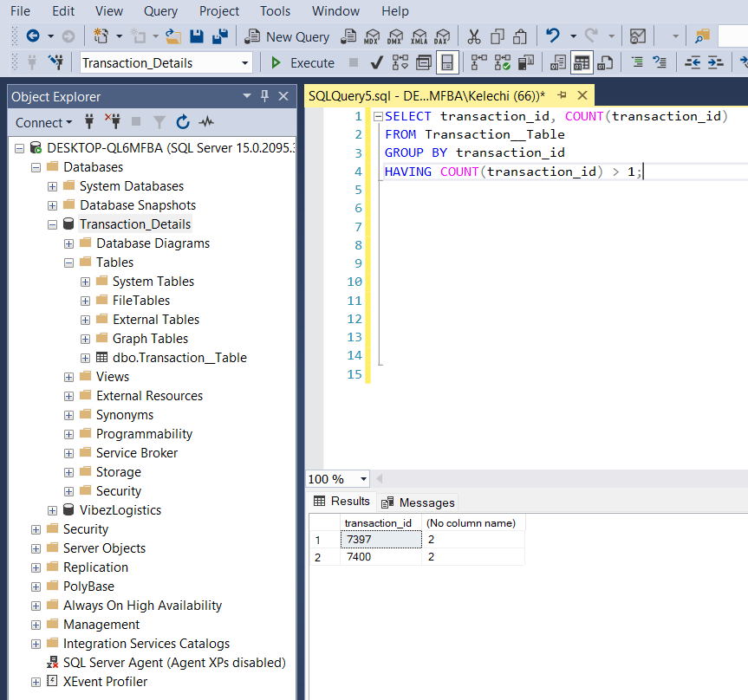Open the Query menu
The image size is (748, 700).
click(159, 11)
